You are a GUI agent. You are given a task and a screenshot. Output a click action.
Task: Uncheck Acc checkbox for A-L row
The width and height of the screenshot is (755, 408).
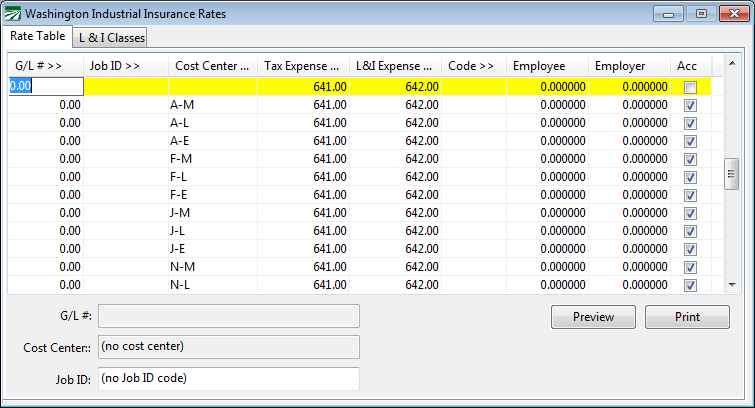click(690, 123)
